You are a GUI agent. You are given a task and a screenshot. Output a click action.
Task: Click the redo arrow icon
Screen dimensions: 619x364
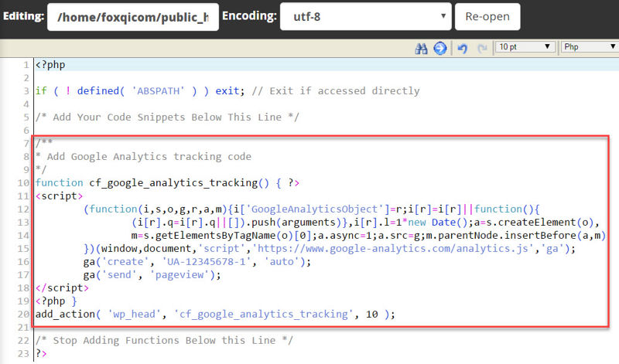coord(482,48)
